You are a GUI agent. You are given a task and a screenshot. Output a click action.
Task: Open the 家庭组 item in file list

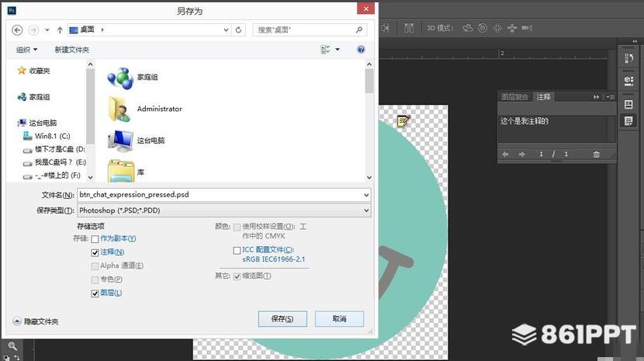coord(132,78)
